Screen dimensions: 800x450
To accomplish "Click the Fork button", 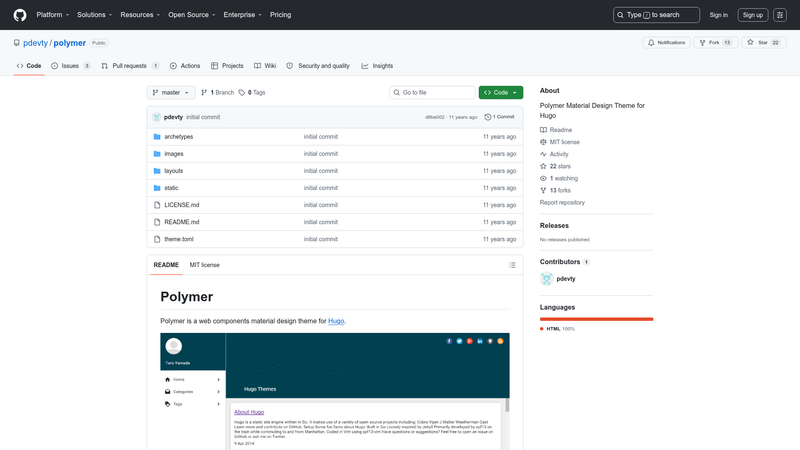I will click(715, 43).
